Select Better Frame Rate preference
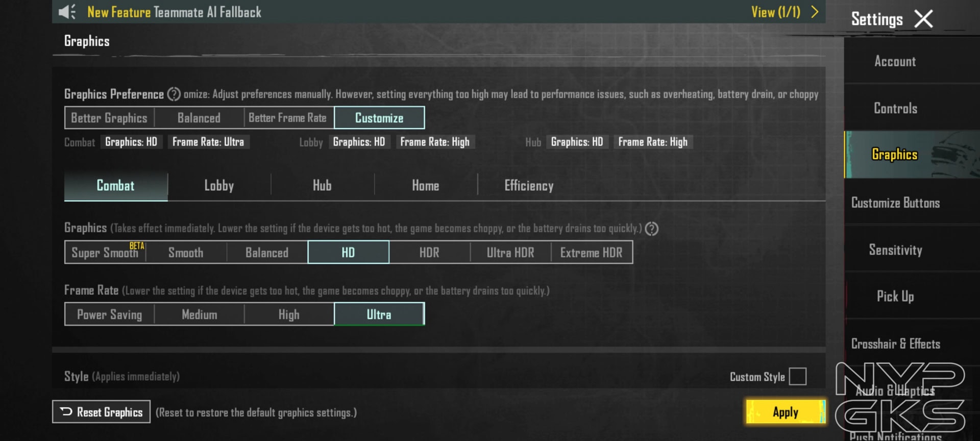The image size is (980, 441). tap(287, 118)
